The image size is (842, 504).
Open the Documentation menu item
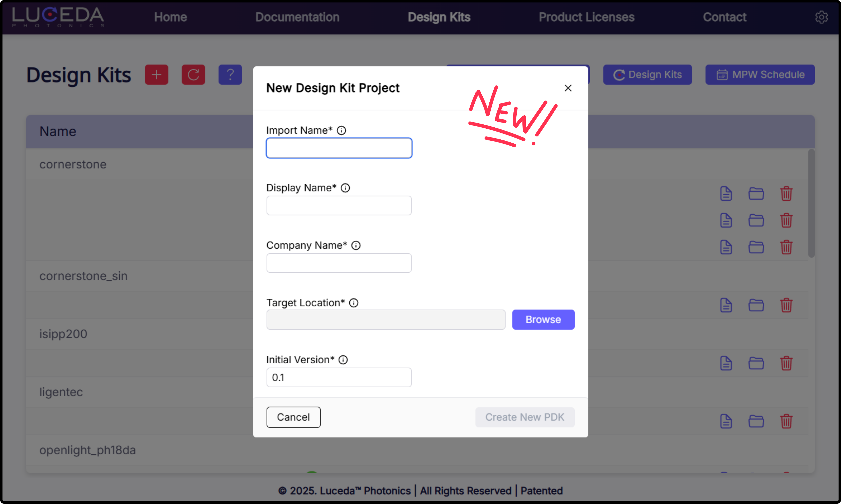tap(297, 17)
